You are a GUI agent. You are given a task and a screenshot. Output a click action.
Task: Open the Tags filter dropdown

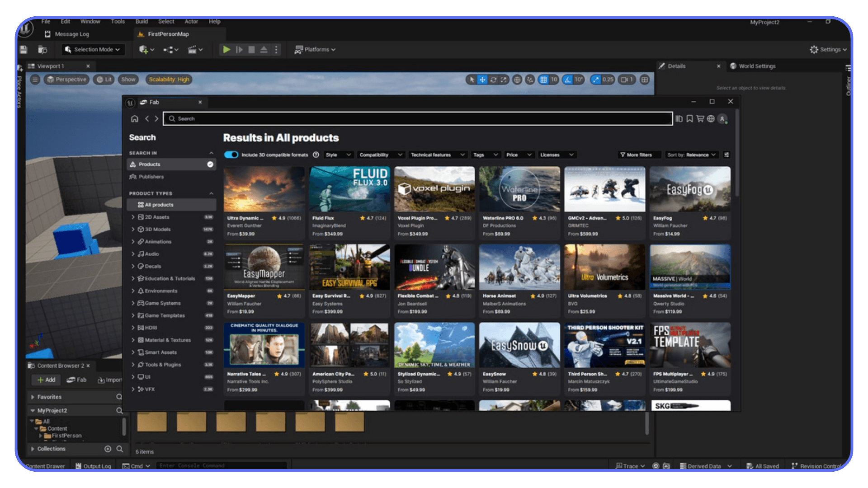coord(486,155)
